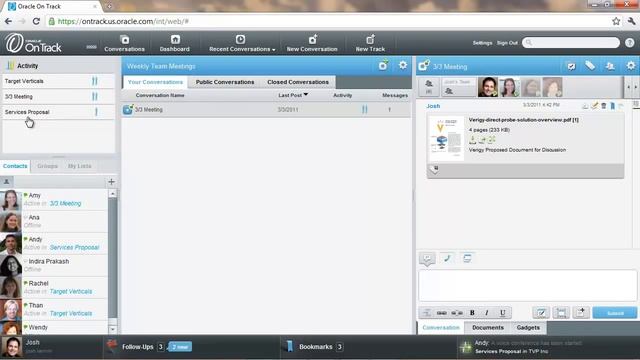Toggle underline formatting in editor

(x=502, y=313)
